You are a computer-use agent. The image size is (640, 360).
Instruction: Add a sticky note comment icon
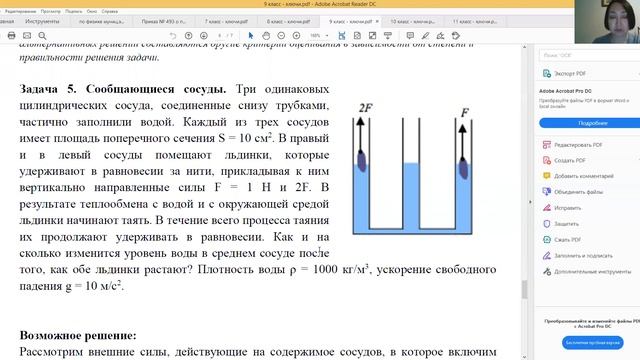(410, 36)
